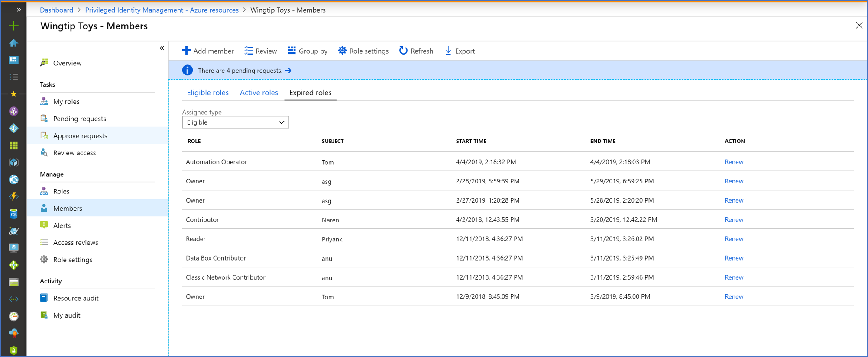Image resolution: width=868 pixels, height=357 pixels.
Task: Click the Export download icon
Action: tap(448, 51)
